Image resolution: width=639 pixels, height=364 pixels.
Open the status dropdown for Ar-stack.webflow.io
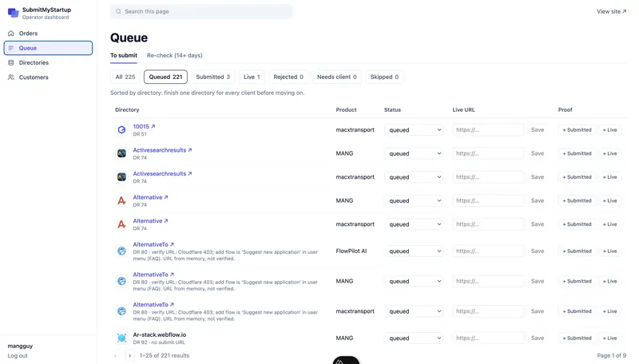[x=414, y=338]
